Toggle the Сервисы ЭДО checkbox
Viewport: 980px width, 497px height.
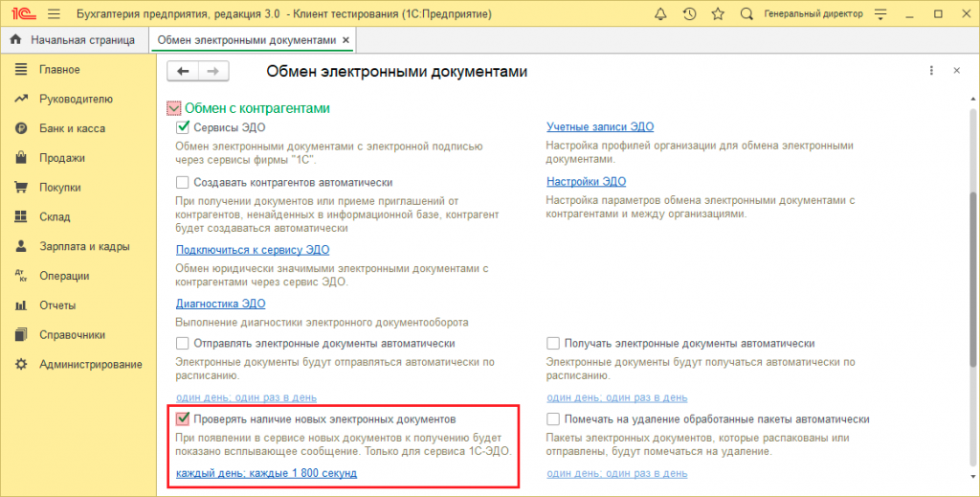(183, 127)
